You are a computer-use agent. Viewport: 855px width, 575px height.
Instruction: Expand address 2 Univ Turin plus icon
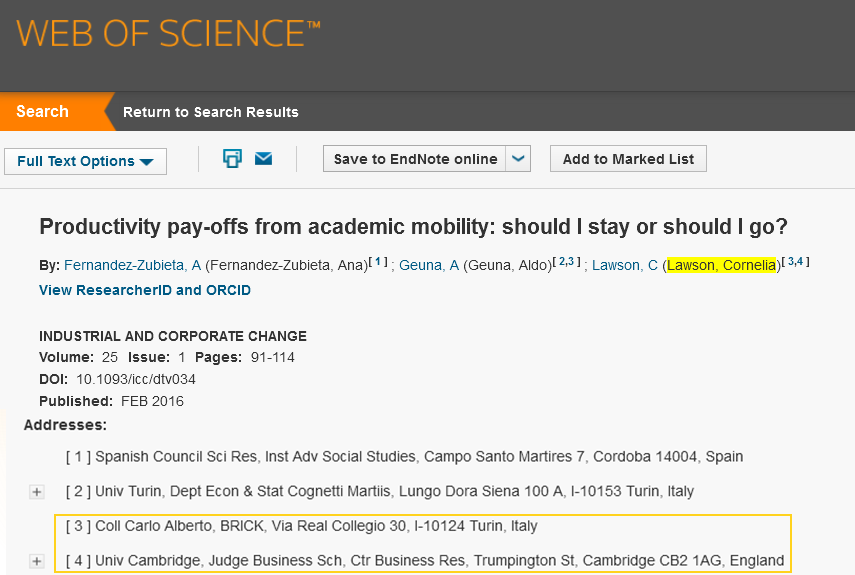pyautogui.click(x=37, y=492)
